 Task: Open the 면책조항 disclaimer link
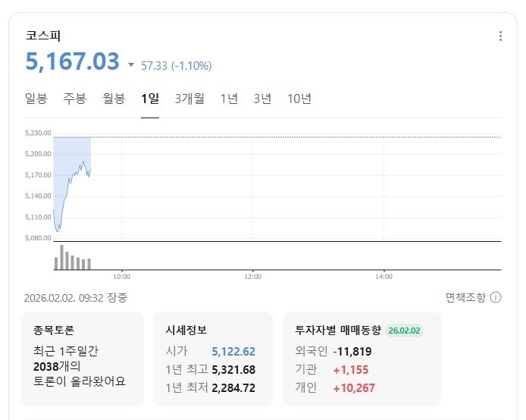coord(465,297)
